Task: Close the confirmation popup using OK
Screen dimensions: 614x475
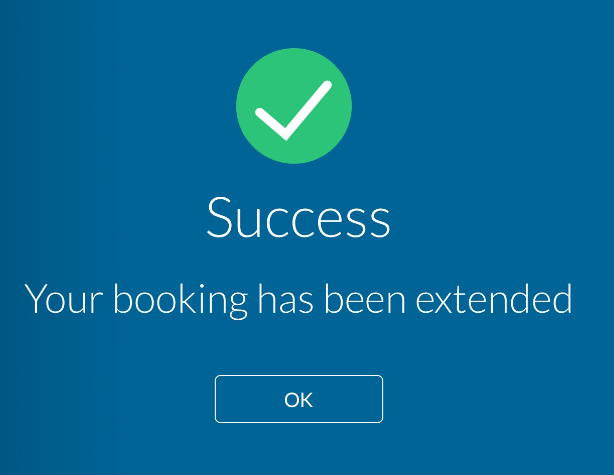Action: (299, 399)
